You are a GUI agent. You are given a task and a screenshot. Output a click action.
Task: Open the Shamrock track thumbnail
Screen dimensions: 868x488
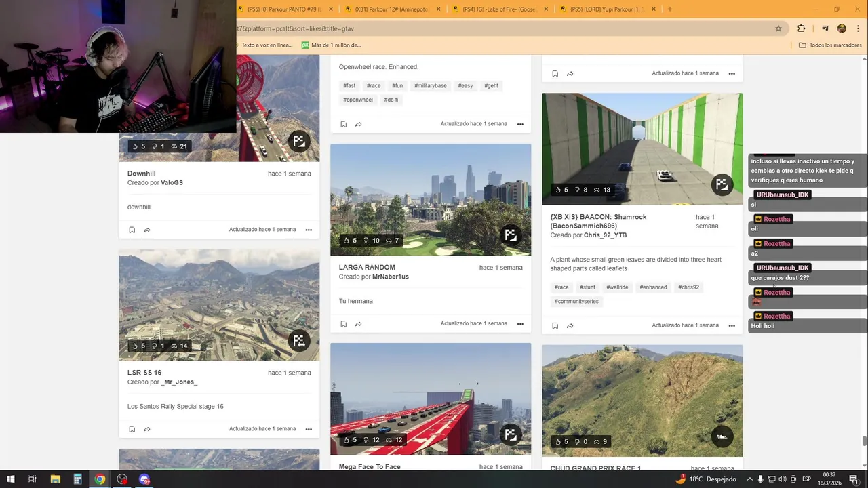pos(642,149)
